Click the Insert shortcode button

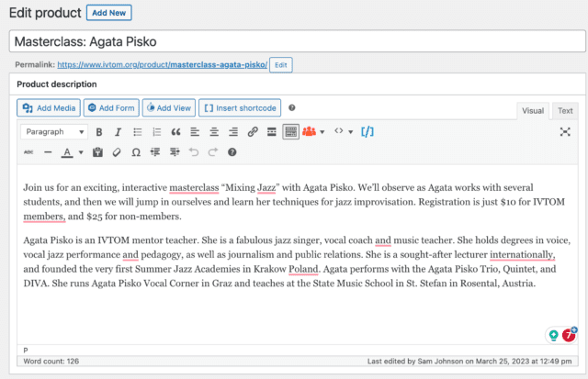239,108
